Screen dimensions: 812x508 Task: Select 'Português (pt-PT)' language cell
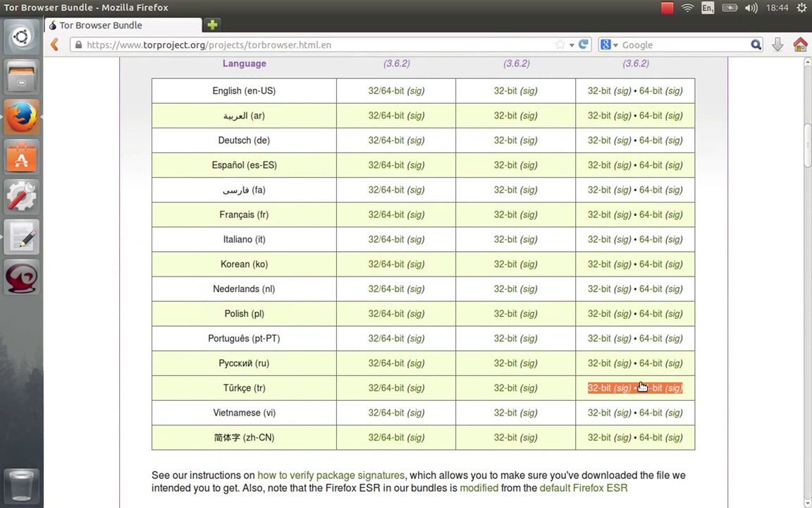pyautogui.click(x=244, y=339)
